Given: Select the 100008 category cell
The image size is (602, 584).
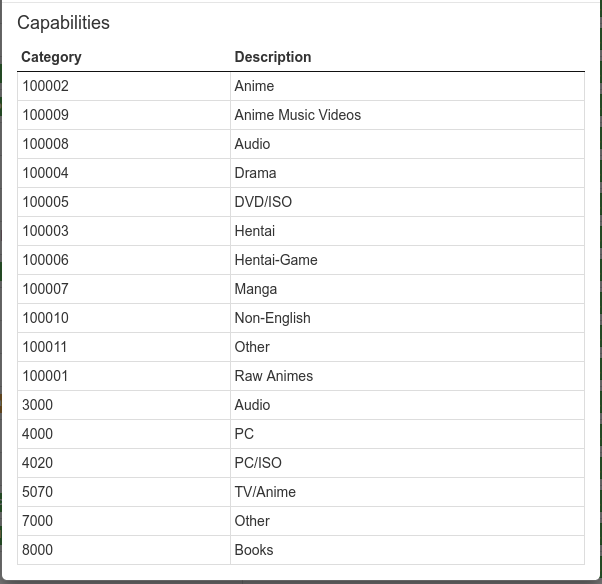Looking at the screenshot, I should [x=46, y=144].
